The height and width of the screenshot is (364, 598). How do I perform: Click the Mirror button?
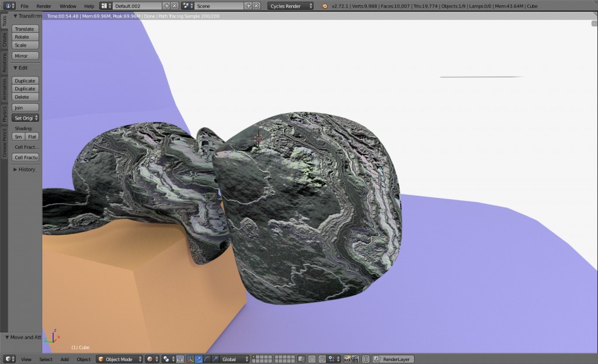tap(25, 55)
